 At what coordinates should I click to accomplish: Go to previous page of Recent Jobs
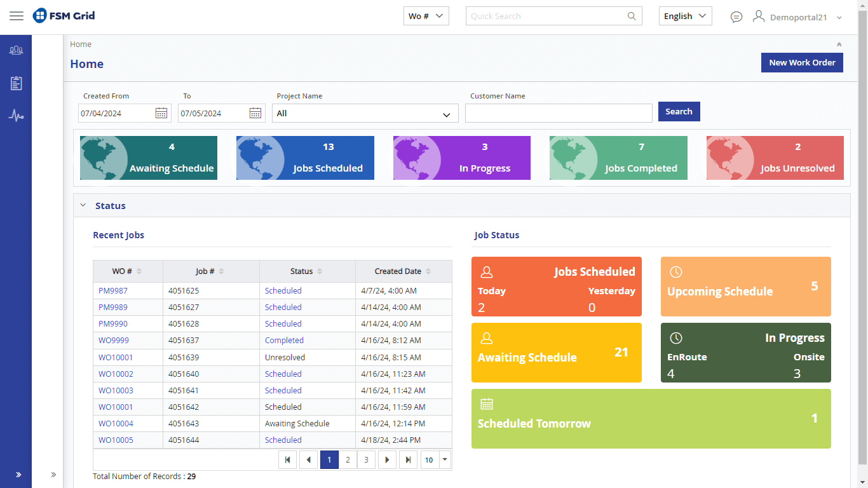308,460
